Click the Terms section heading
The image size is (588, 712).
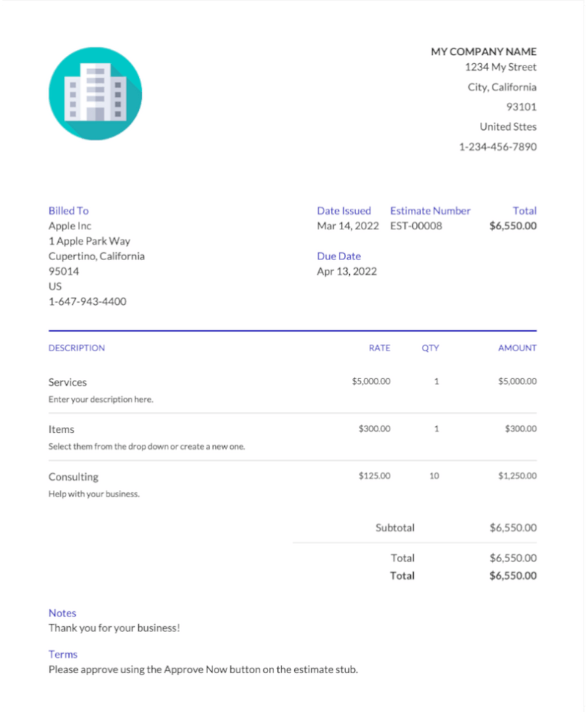pyautogui.click(x=62, y=654)
